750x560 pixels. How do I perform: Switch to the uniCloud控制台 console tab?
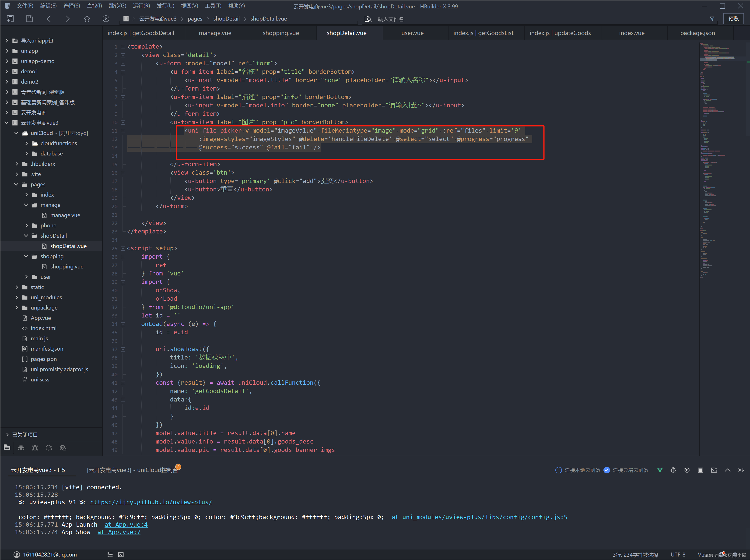[133, 470]
